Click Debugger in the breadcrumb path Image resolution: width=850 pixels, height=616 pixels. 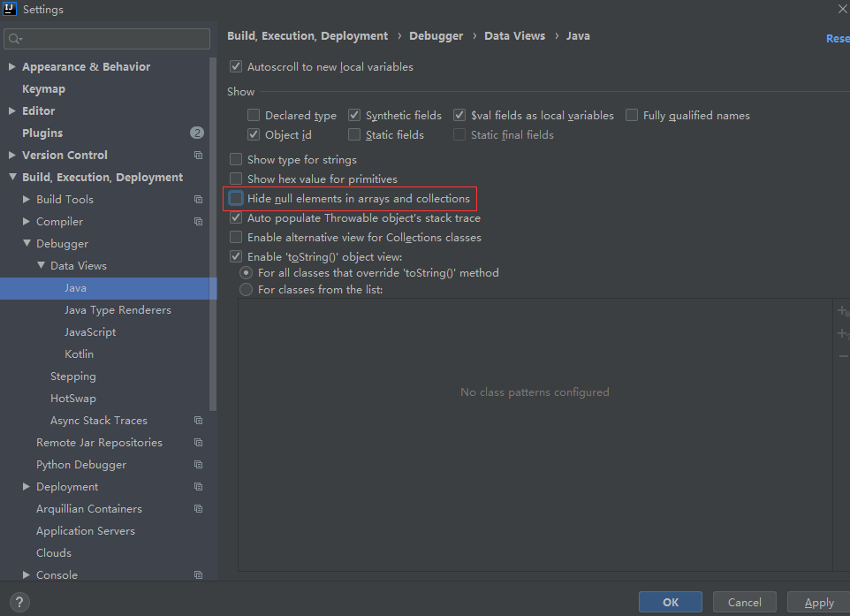coord(436,35)
